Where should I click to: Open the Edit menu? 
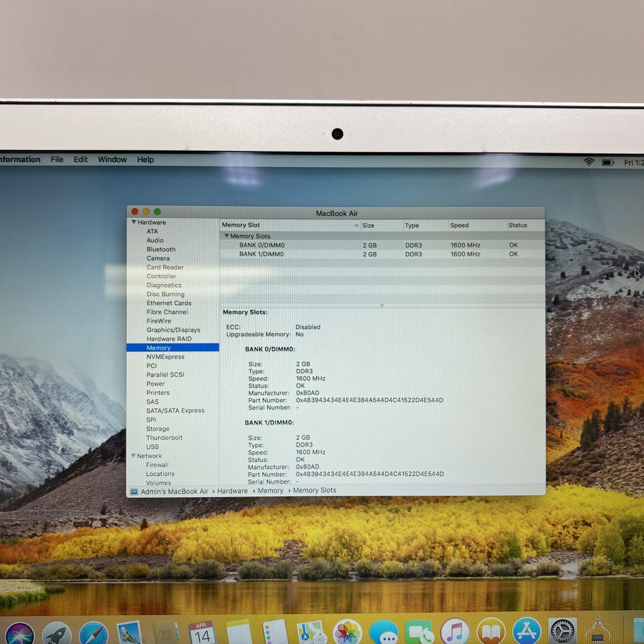[x=80, y=159]
